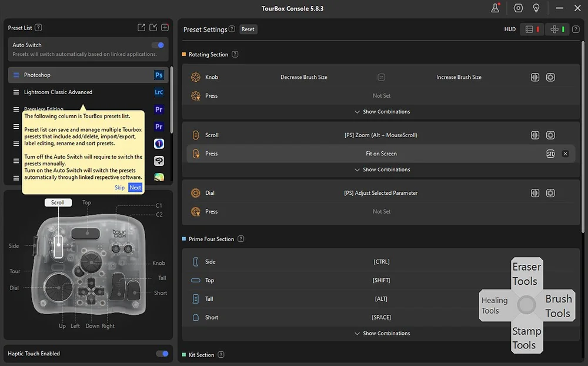This screenshot has width=588, height=366.
Task: Click the Rotating Section help icon
Action: (235, 54)
